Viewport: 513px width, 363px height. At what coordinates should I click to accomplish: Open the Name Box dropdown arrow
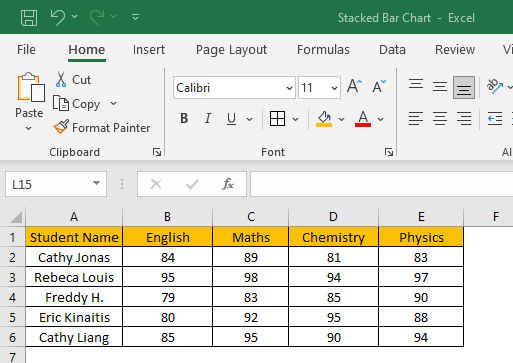point(96,183)
